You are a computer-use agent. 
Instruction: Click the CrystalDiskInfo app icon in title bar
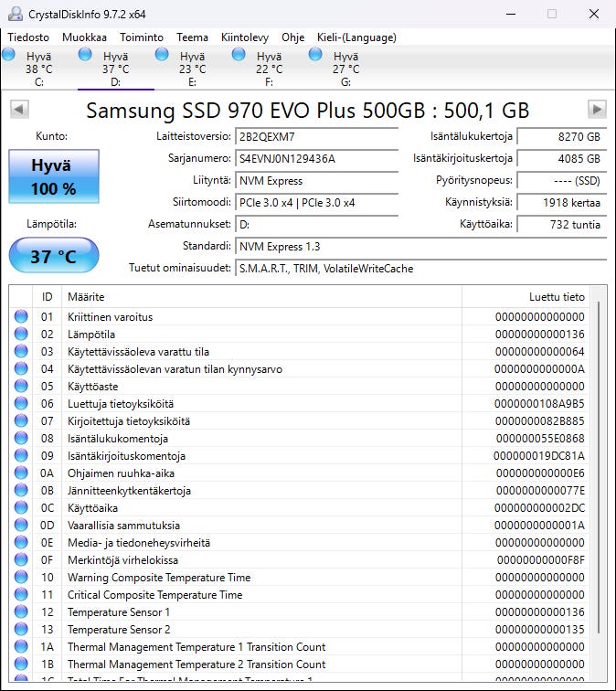[x=13, y=14]
